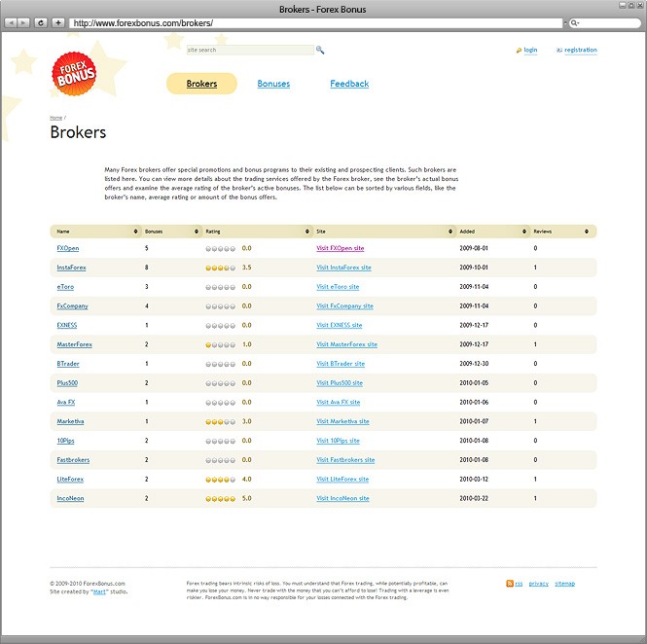
Task: Click Visit MasterForex site link
Action: 347,344
